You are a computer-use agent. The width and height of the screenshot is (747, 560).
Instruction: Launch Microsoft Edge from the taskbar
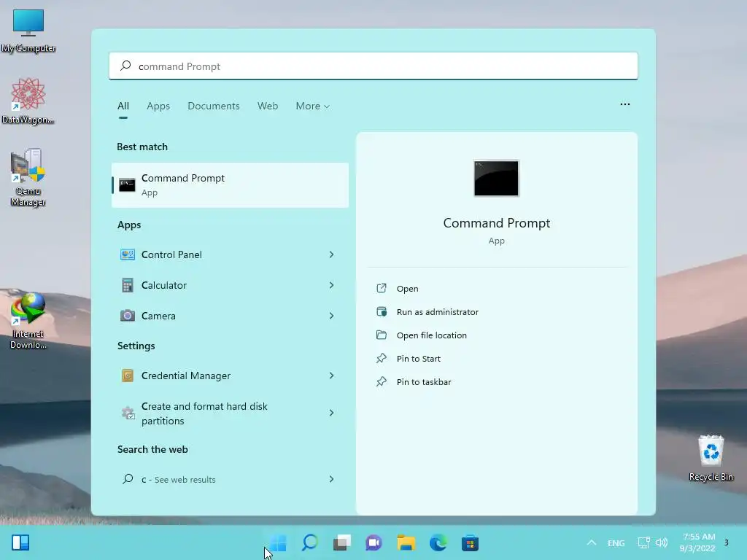pyautogui.click(x=438, y=542)
